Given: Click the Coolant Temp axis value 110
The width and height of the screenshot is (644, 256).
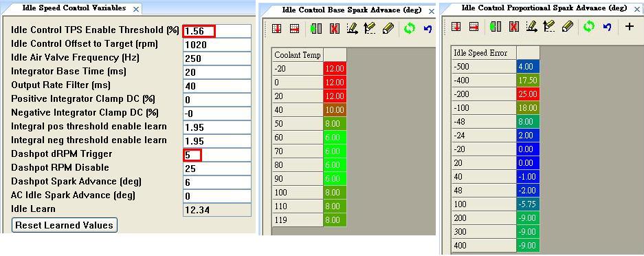Looking at the screenshot, I should pyautogui.click(x=298, y=206).
